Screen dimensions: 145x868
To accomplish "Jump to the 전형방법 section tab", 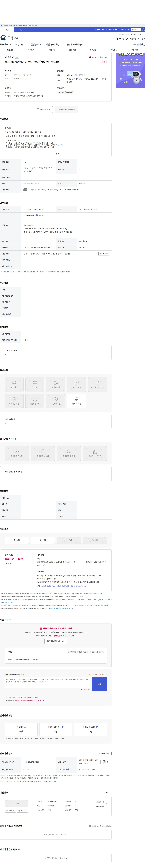I will tap(93, 50).
